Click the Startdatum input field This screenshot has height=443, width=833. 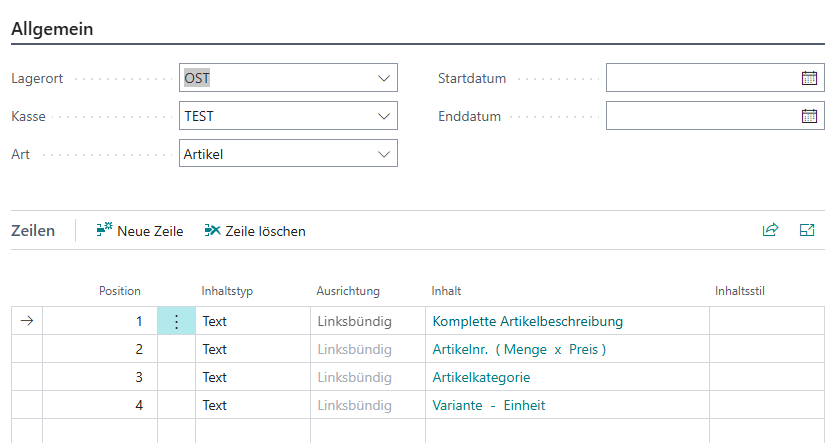[x=700, y=78]
